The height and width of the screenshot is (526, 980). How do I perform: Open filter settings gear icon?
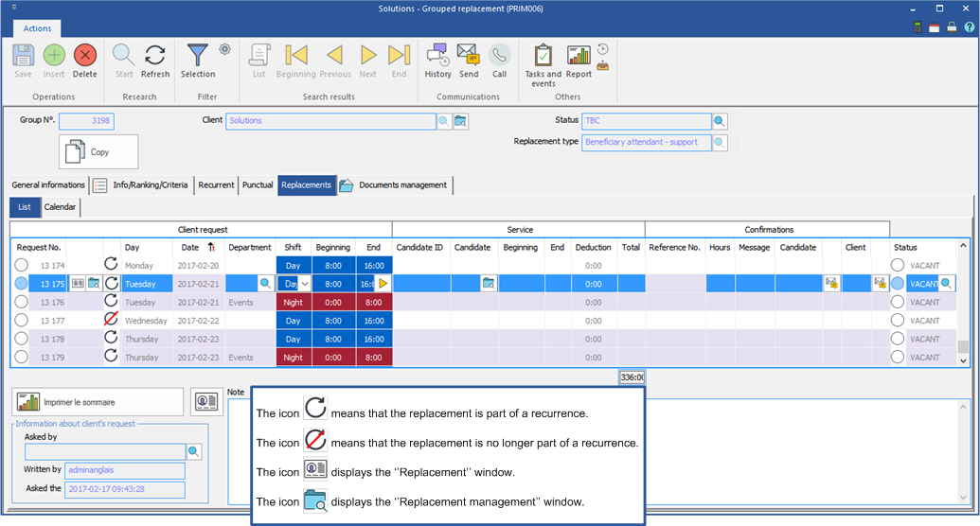[225, 49]
